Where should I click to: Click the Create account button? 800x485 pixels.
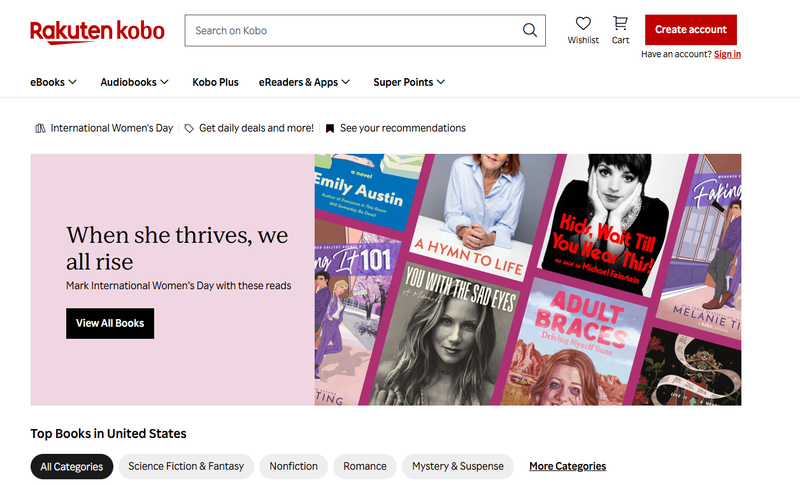pos(690,30)
